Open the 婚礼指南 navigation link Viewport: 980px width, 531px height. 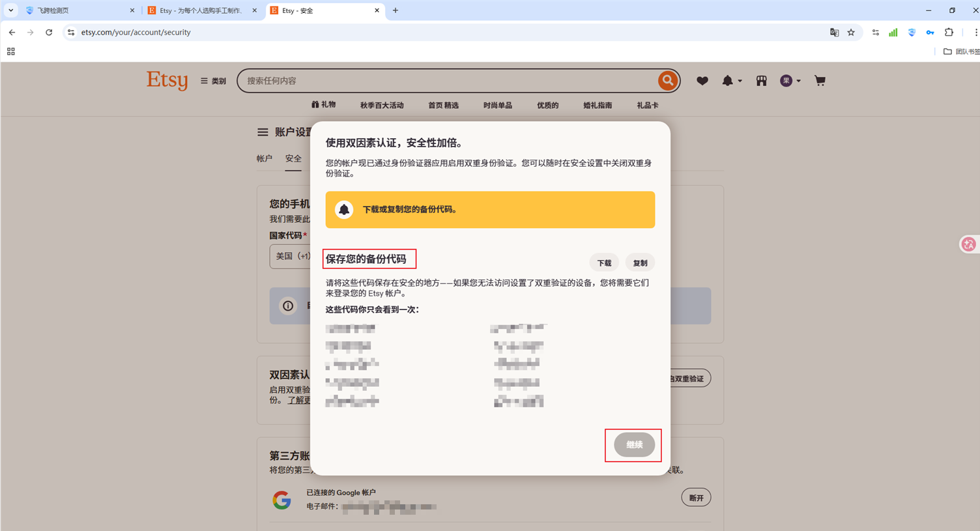598,106
